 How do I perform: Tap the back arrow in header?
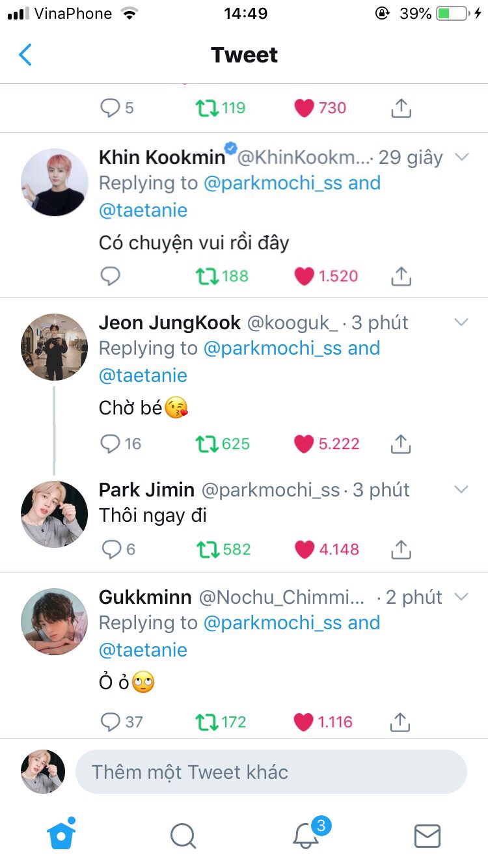pyautogui.click(x=25, y=55)
